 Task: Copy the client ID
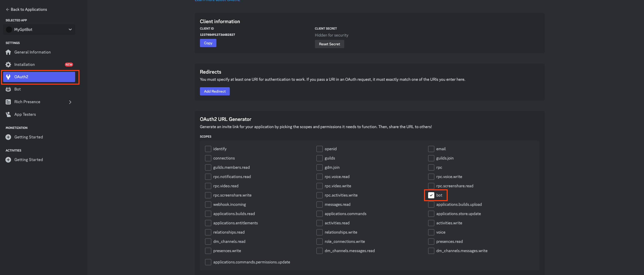[208, 43]
